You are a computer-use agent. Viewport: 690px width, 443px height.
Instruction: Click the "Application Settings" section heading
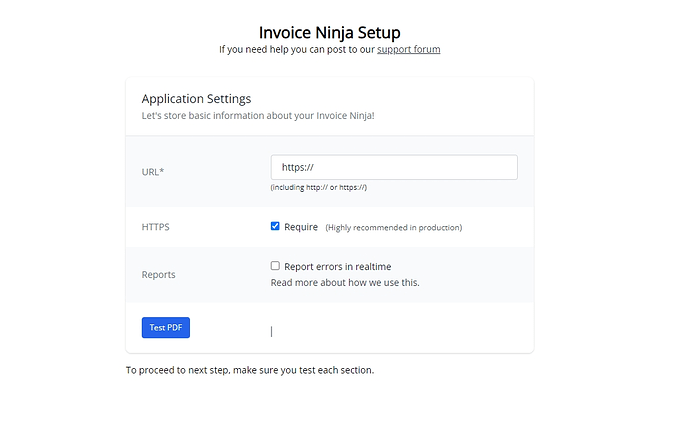coord(196,99)
